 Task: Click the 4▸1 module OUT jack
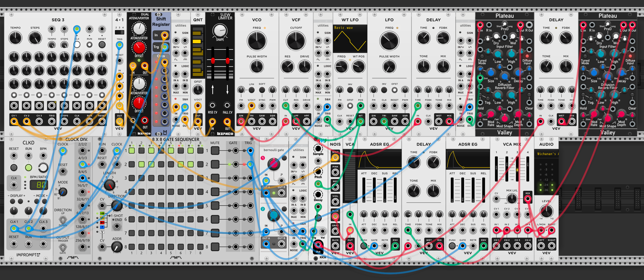tap(119, 121)
